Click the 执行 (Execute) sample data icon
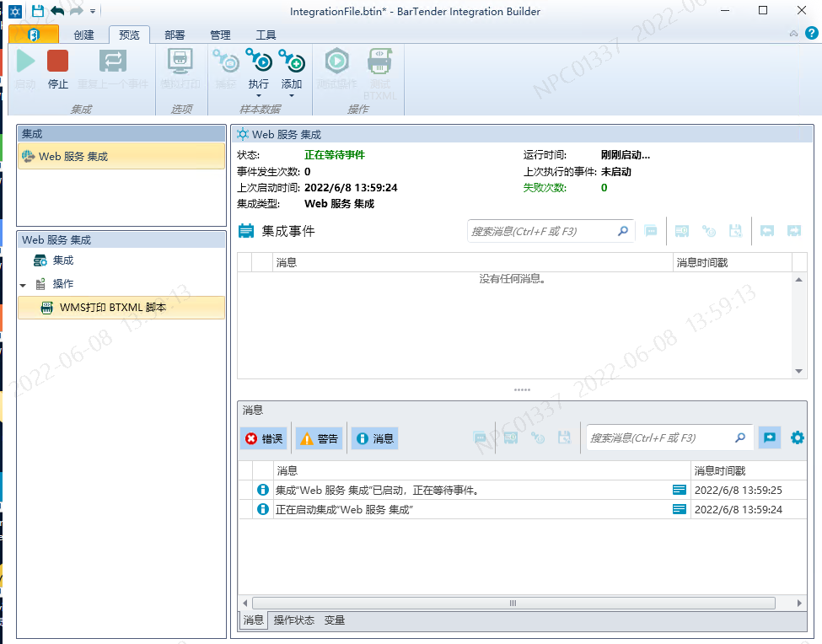 (258, 61)
